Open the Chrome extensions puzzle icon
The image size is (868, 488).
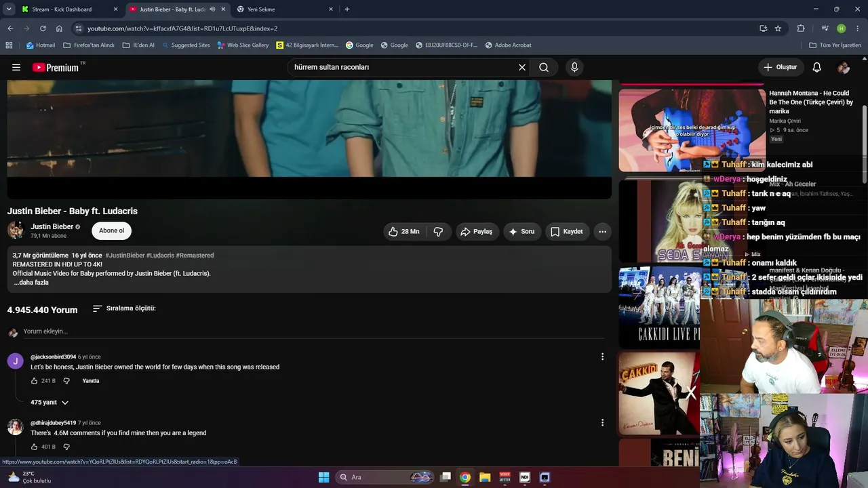pyautogui.click(x=801, y=28)
